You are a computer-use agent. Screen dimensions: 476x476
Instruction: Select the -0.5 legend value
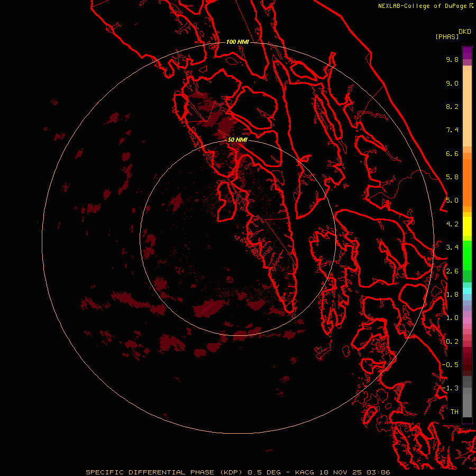[450, 365]
